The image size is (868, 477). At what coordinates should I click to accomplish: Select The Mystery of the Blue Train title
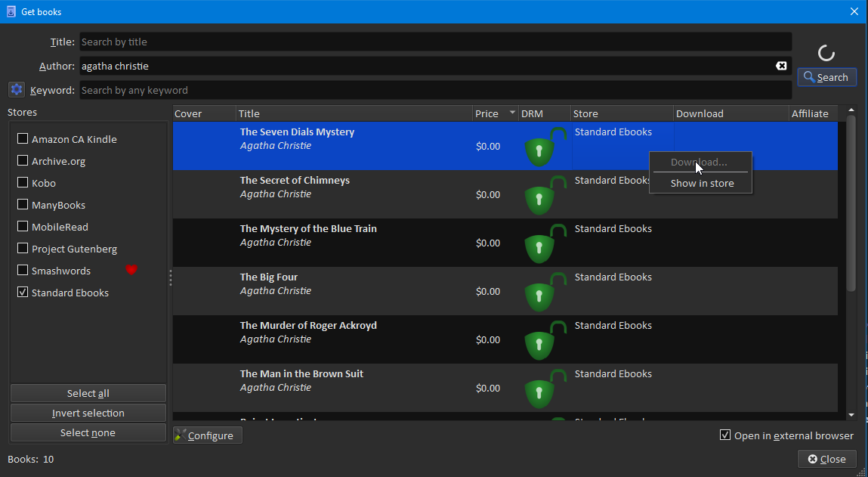308,228
